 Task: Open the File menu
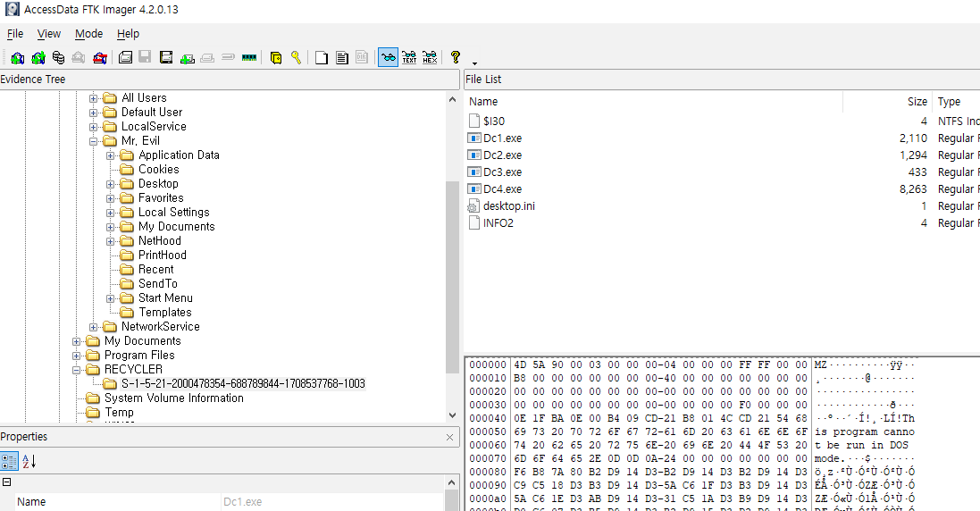(15, 34)
